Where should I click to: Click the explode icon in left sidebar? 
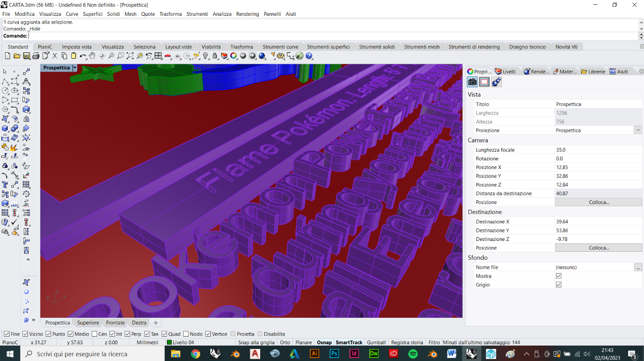point(15,147)
